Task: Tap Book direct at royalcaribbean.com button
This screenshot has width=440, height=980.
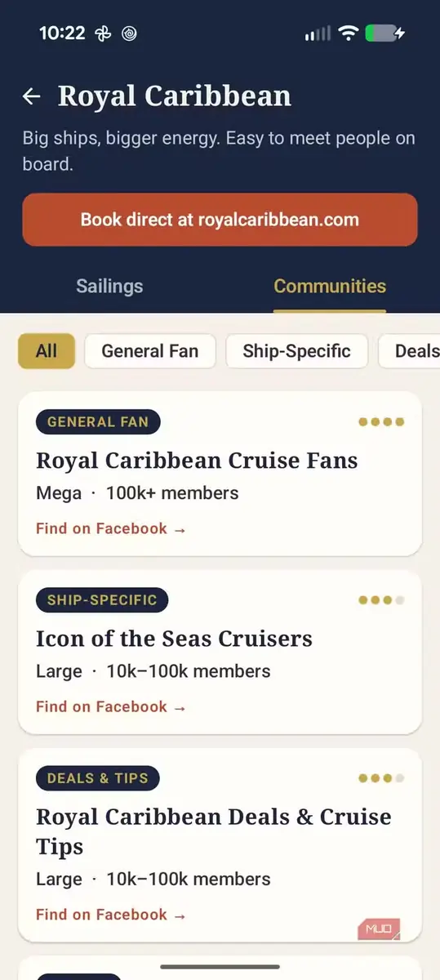Action: click(220, 220)
